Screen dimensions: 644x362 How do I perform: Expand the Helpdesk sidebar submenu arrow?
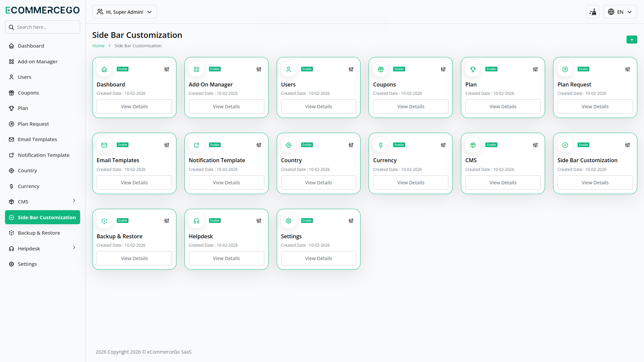(x=74, y=247)
